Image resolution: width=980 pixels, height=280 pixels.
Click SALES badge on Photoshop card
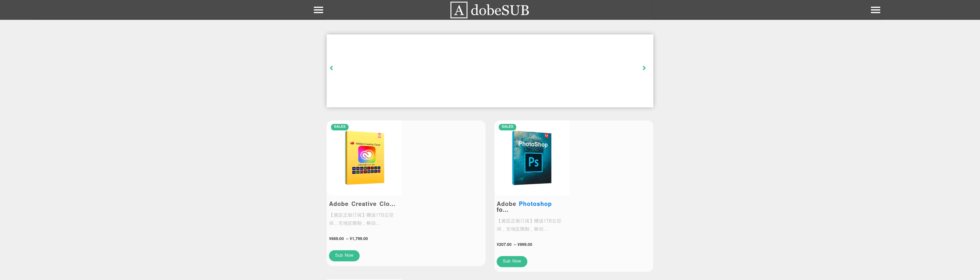click(507, 127)
